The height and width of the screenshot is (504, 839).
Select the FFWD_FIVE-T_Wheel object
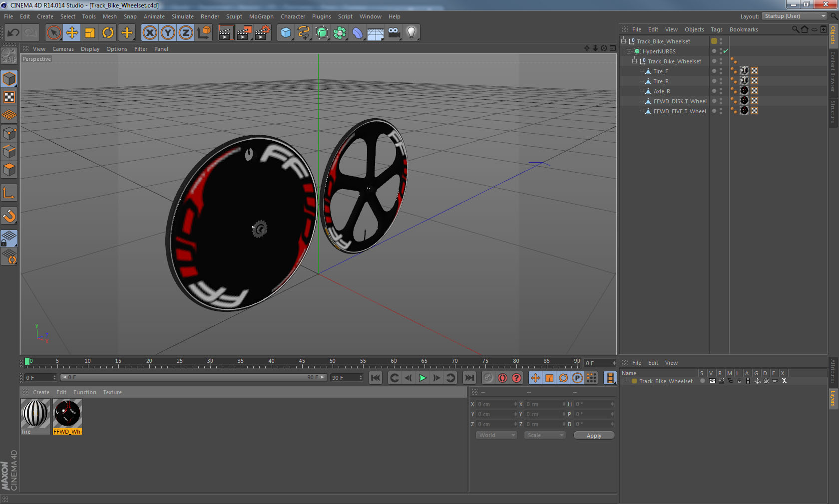point(680,111)
